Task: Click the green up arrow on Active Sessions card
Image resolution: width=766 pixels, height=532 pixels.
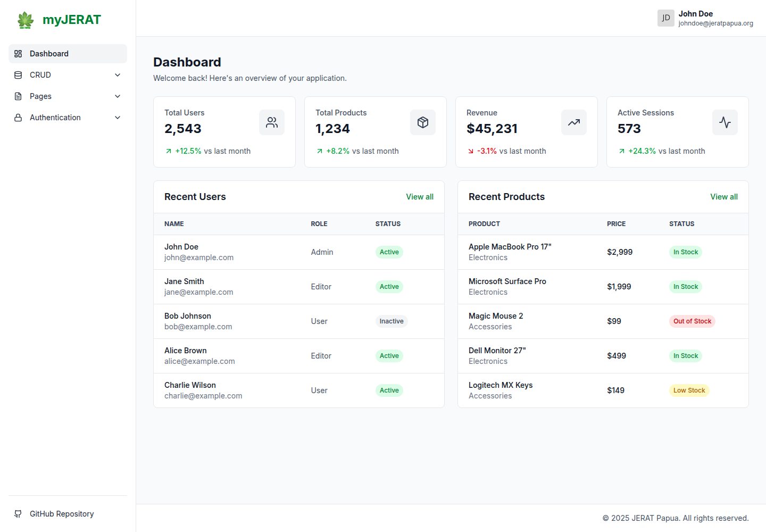Action: point(622,151)
